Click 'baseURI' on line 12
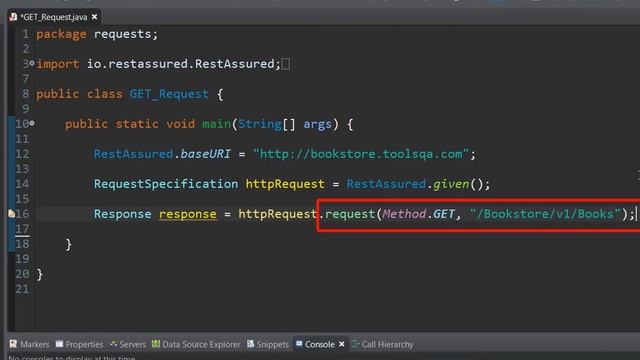This screenshot has height=360, width=640. (205, 154)
